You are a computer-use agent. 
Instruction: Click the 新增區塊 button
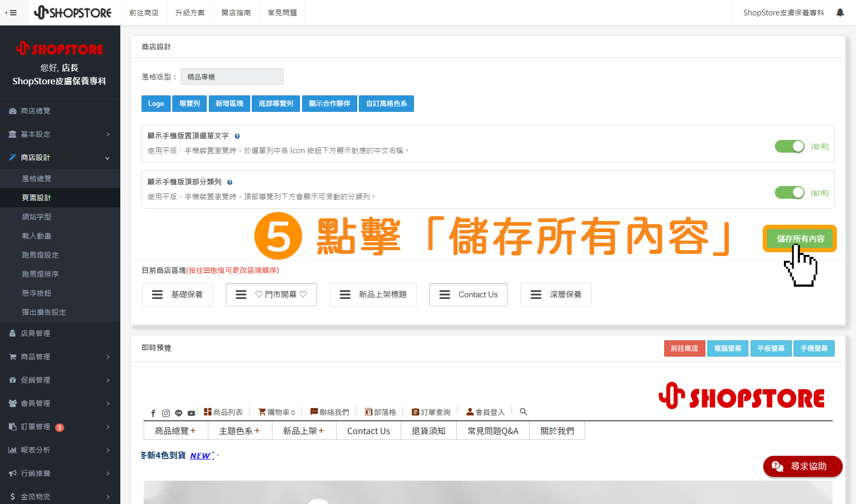pos(230,104)
